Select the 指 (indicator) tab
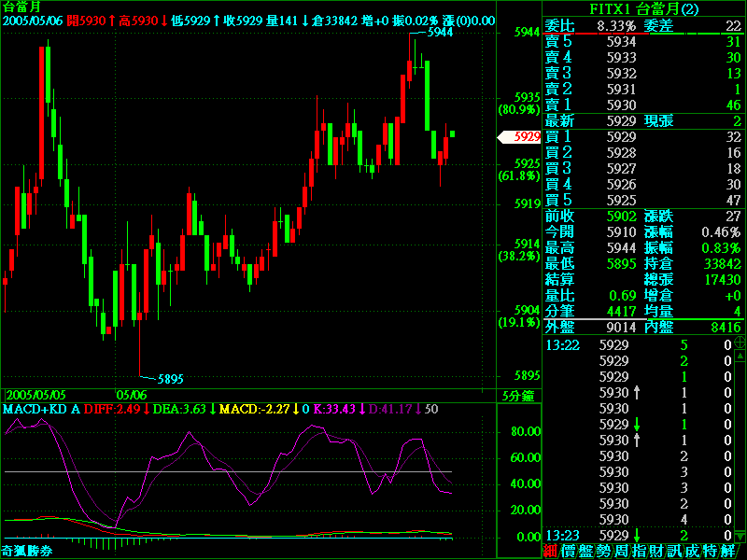 639,551
